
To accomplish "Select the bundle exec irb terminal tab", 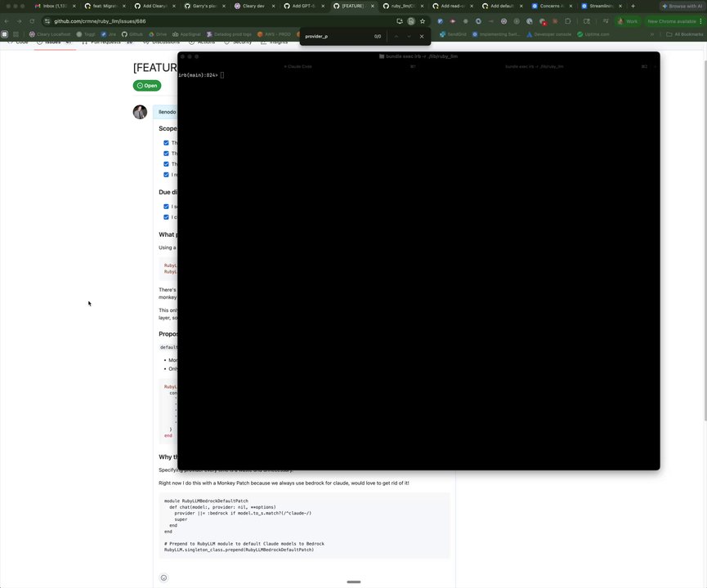I will 535,67.
